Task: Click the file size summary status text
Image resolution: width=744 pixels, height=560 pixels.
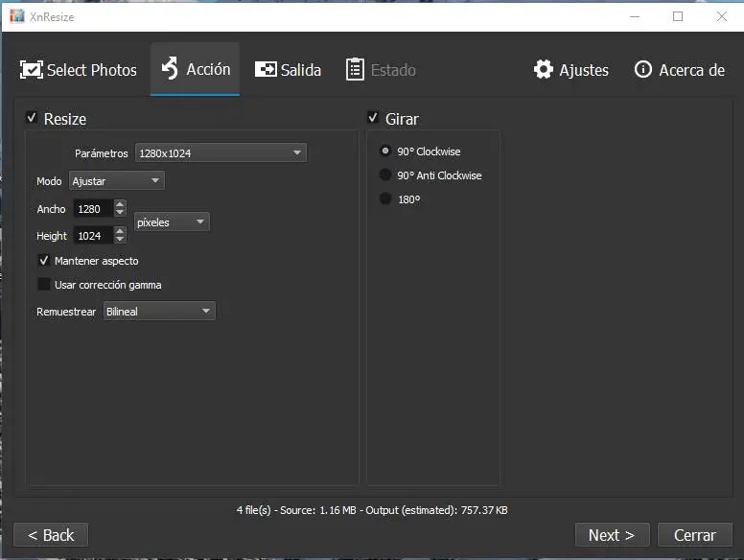Action: (x=372, y=510)
